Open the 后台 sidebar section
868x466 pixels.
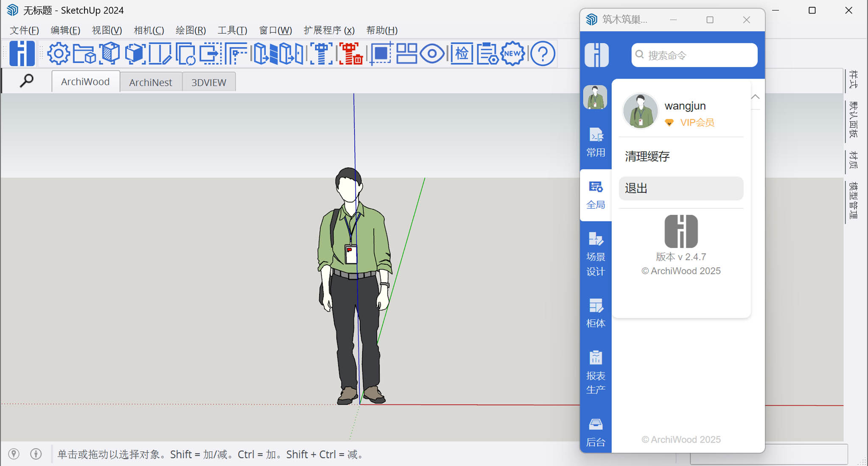596,433
